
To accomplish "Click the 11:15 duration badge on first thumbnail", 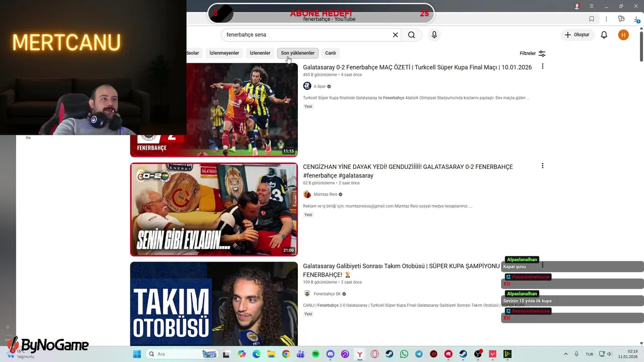I will pos(288,151).
